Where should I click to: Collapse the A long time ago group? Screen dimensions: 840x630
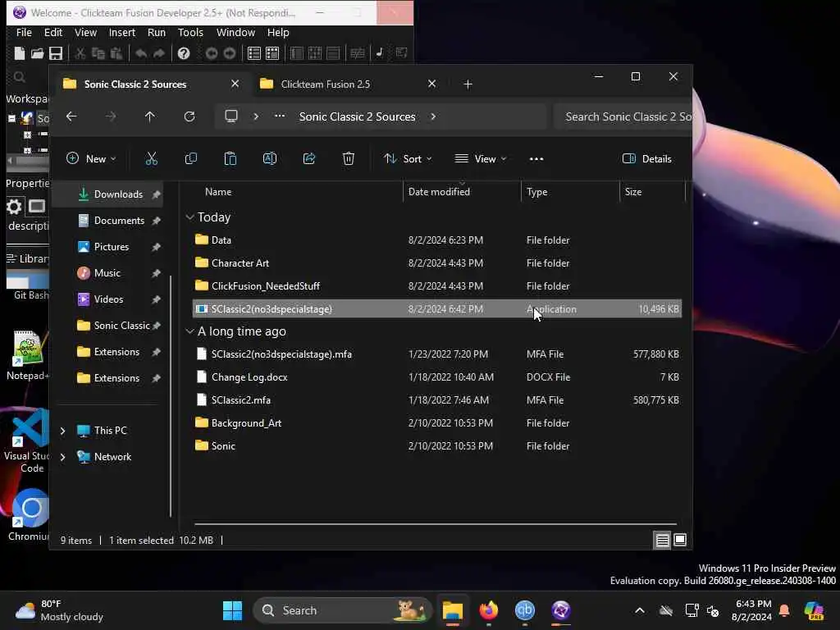pos(189,331)
